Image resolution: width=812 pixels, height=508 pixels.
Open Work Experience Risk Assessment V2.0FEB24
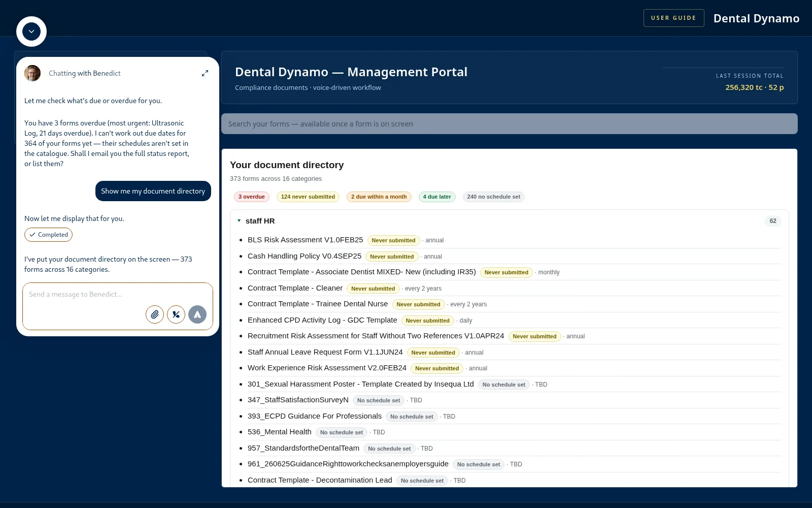(327, 368)
